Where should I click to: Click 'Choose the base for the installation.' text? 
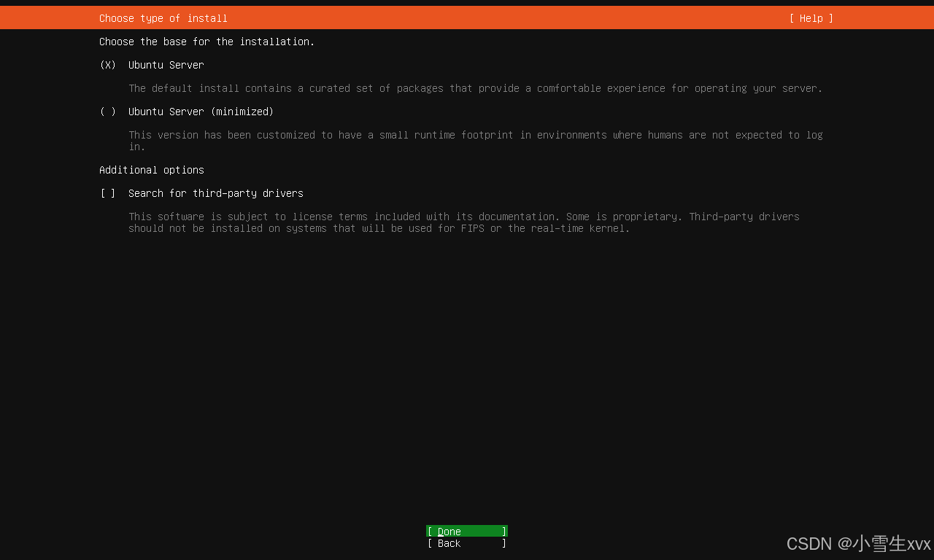pyautogui.click(x=207, y=42)
